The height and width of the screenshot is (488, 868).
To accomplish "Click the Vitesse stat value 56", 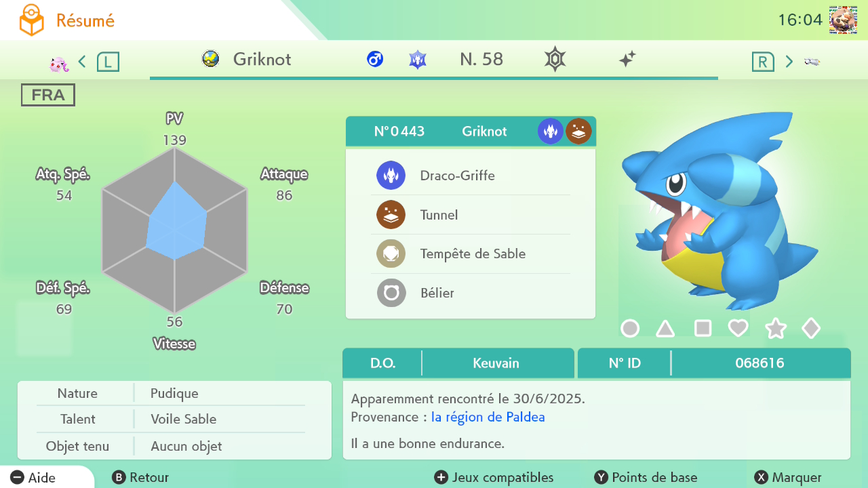I will point(174,322).
